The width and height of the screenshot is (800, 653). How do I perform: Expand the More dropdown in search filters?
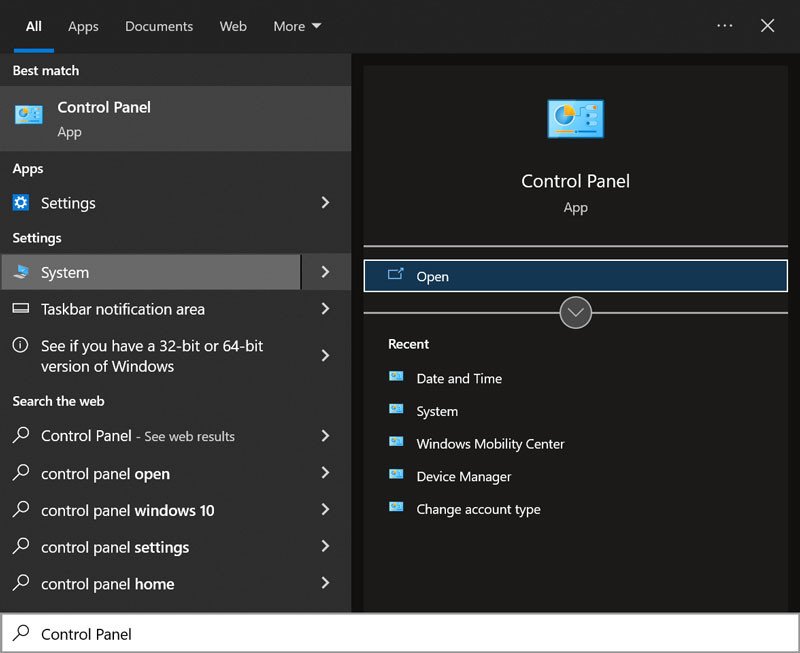[x=297, y=26]
